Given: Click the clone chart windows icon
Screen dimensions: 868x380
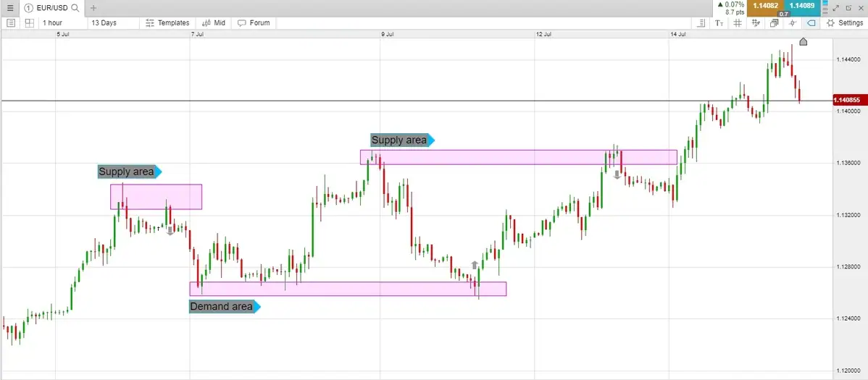Looking at the screenshot, I should coord(774,23).
